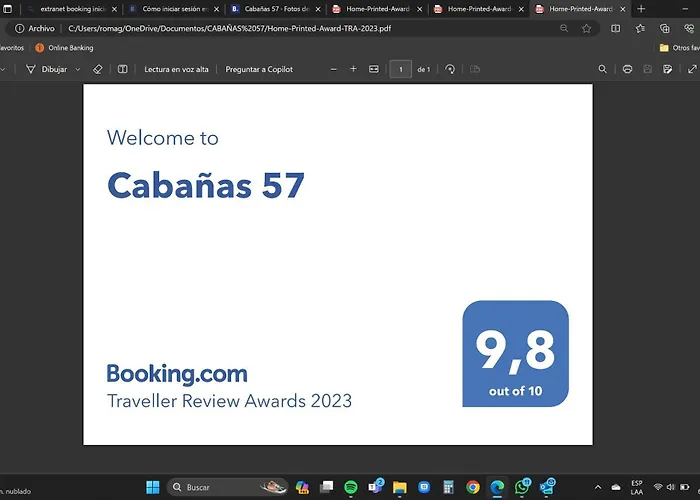Click the Save as icon in PDF toolbar
700x500 pixels.
667,69
